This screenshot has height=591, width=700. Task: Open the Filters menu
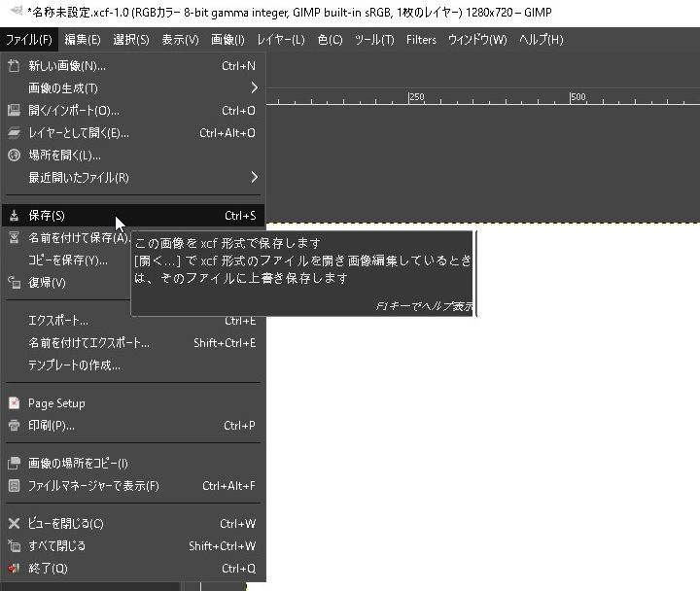point(421,40)
